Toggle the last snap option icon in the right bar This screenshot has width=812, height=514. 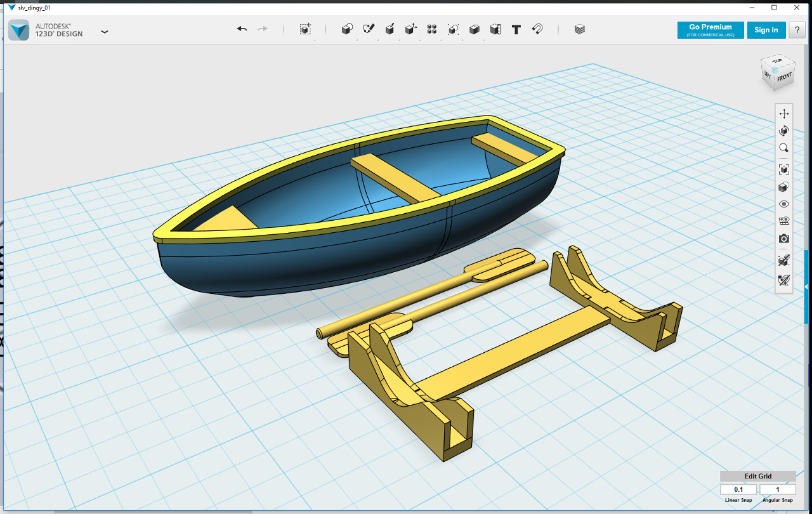point(784,280)
